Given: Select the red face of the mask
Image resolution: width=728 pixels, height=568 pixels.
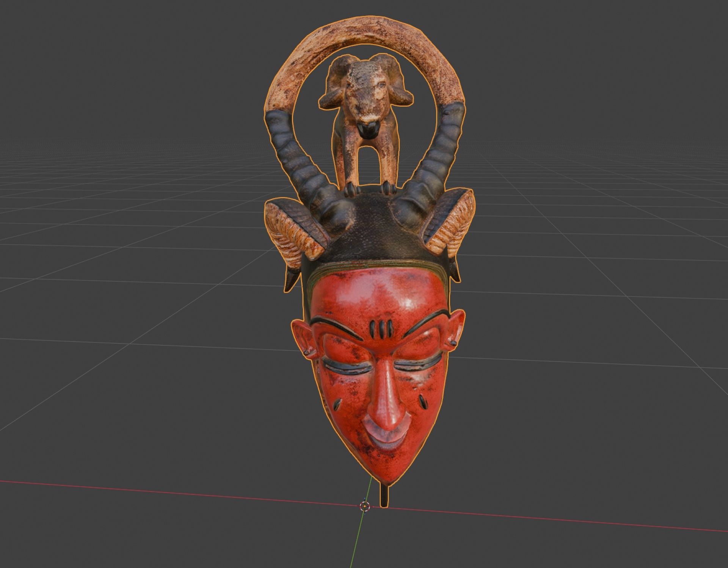Looking at the screenshot, I should coord(380,376).
